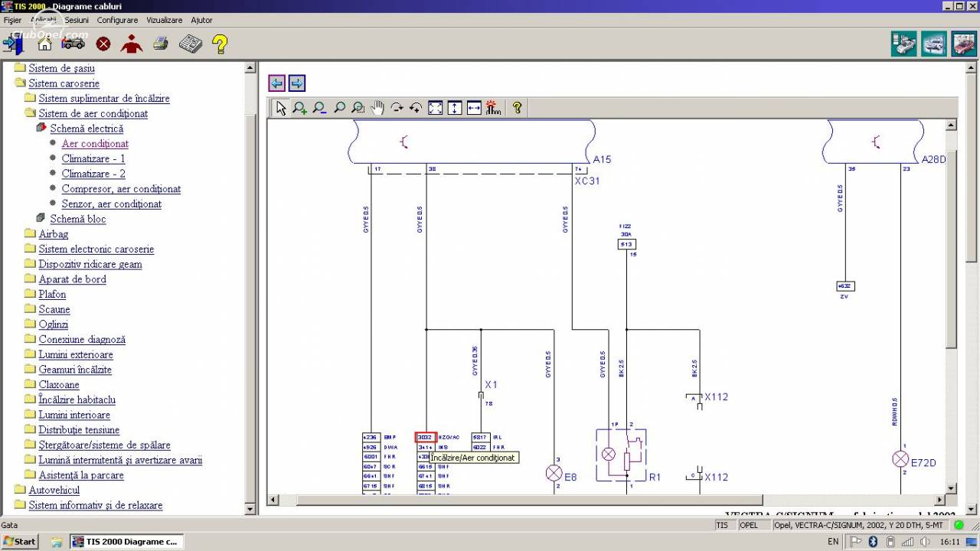This screenshot has height=551, width=980.
Task: Rotate the diagram counterclockwise
Action: [x=416, y=108]
